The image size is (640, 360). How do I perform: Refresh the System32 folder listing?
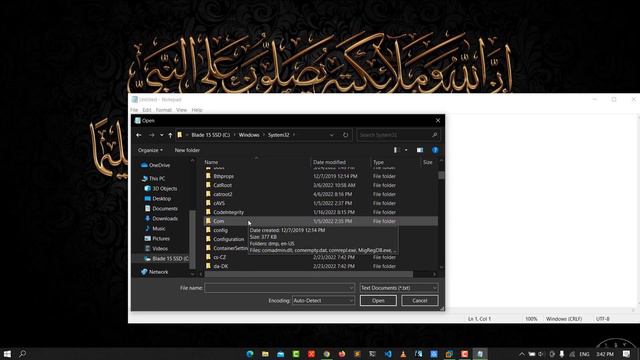coord(346,135)
